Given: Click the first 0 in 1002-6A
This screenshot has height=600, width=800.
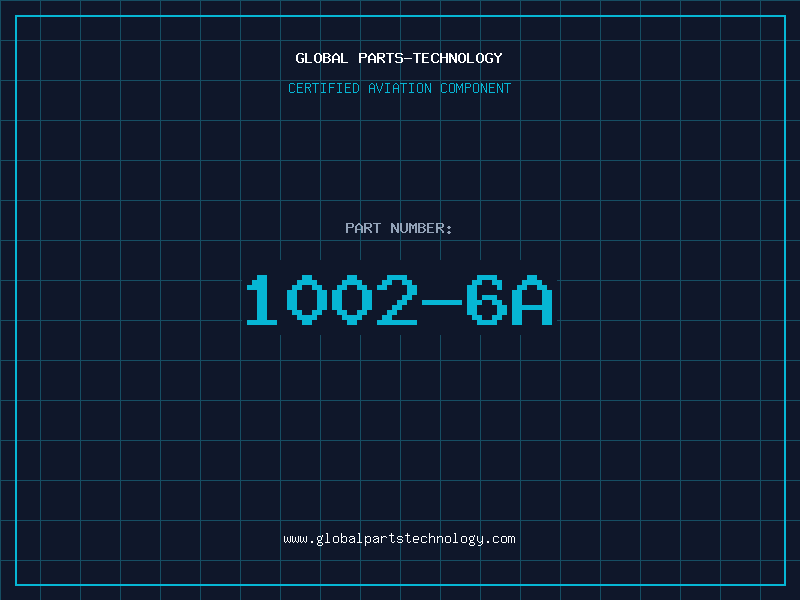Looking at the screenshot, I should (x=307, y=299).
